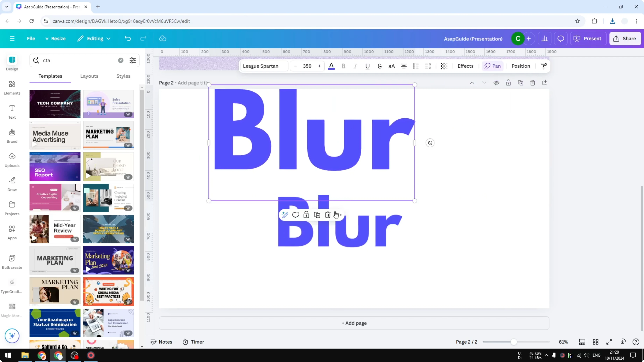644x362 pixels.
Task: Open Canva assistant sparkle button
Action: (12, 336)
